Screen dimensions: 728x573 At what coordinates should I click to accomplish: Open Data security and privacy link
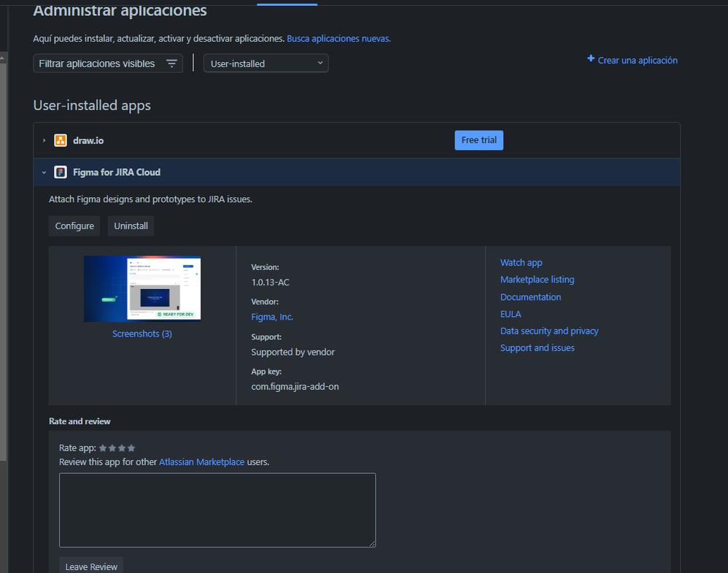click(x=549, y=331)
